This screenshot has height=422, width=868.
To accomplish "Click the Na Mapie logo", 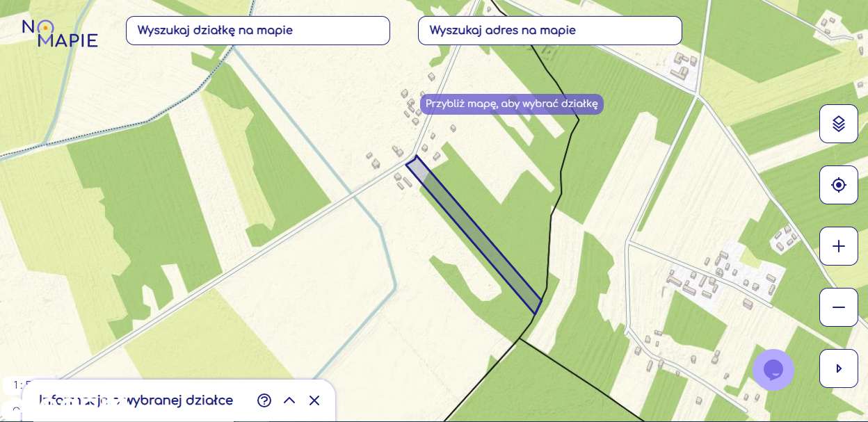I will coord(60,33).
